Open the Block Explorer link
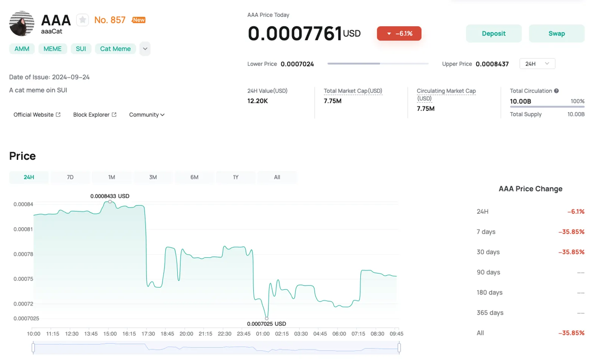Image resolution: width=598 pixels, height=364 pixels. click(95, 115)
